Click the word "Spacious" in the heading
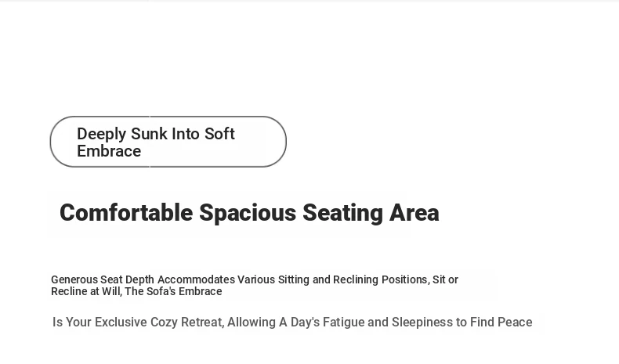This screenshot has width=619, height=364. point(248,213)
